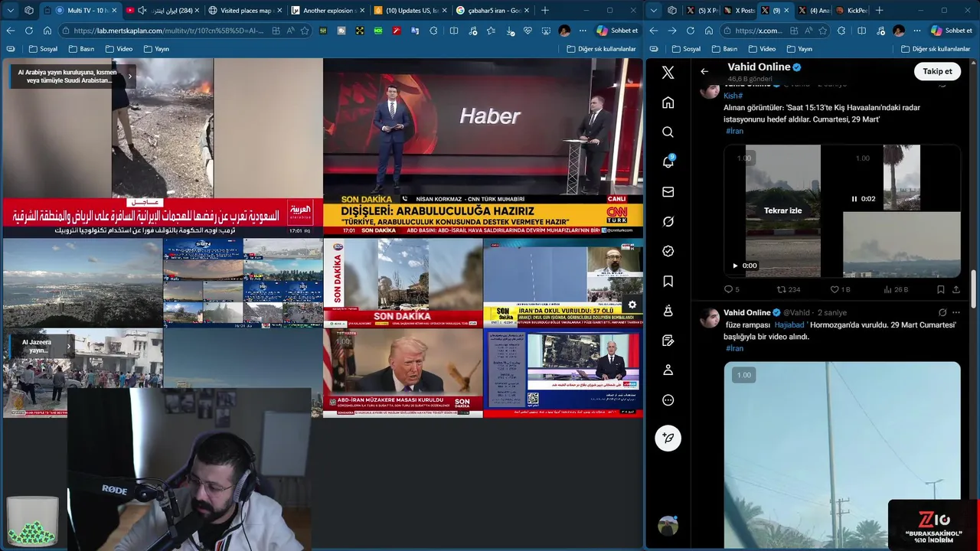Screen dimensions: 980x551
Task: Click the X logo in sidebar
Action: click(x=668, y=73)
